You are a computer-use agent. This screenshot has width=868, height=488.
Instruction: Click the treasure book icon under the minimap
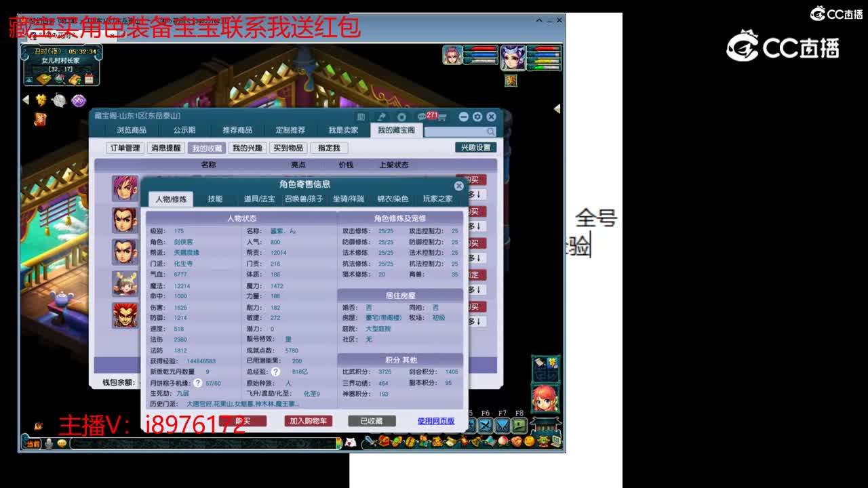click(44, 79)
